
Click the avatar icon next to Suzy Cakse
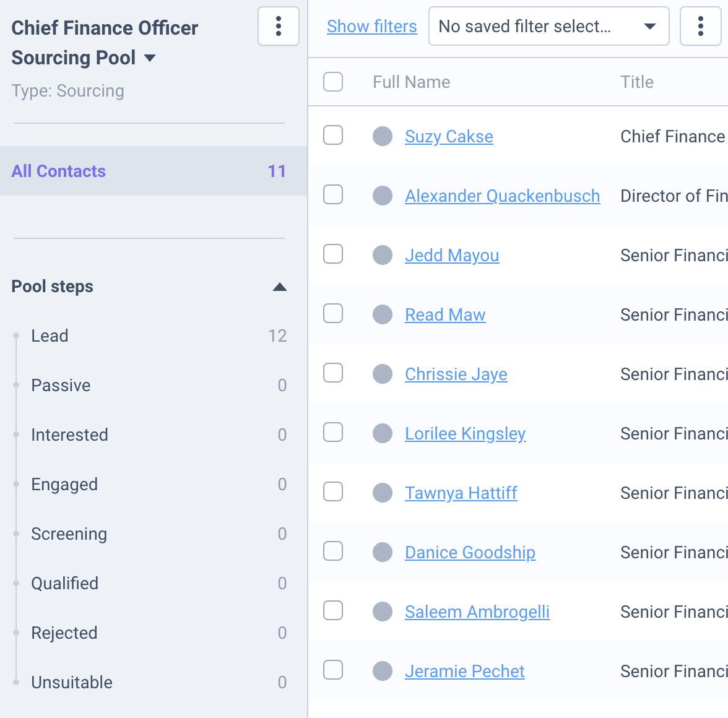(x=383, y=136)
